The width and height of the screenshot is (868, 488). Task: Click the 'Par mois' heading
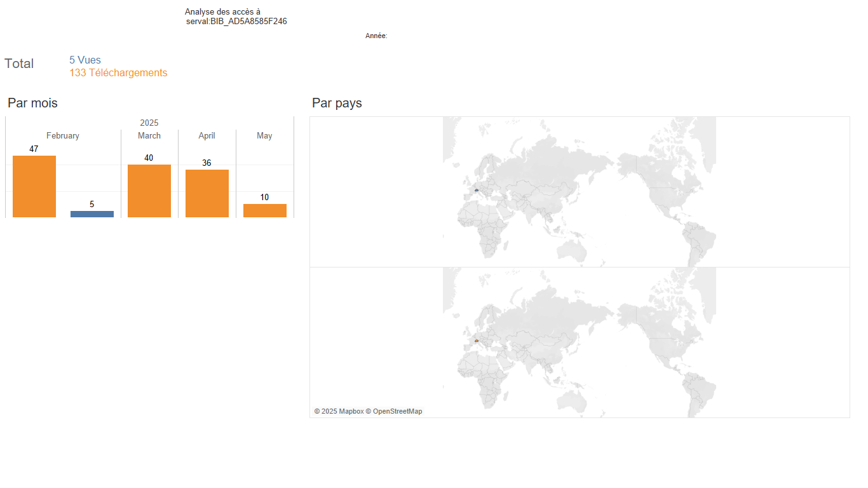tap(32, 103)
